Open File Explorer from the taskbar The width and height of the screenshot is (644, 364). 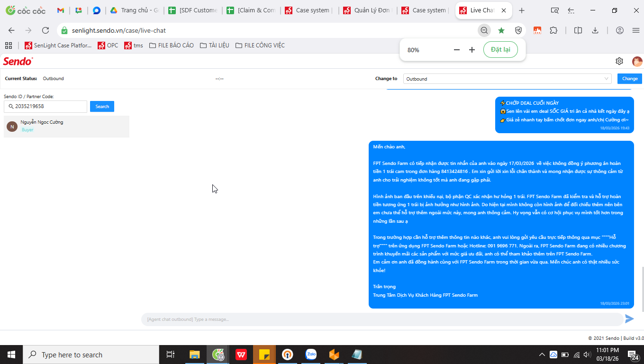click(194, 355)
